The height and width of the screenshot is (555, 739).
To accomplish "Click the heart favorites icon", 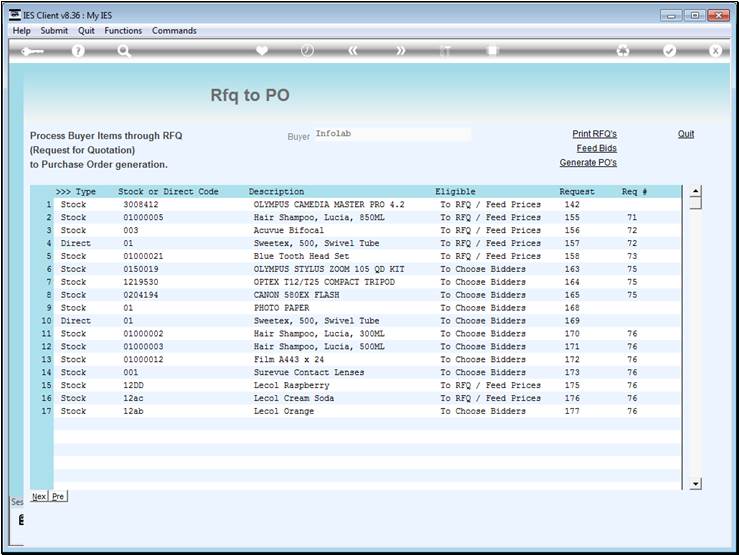I will coord(262,50).
